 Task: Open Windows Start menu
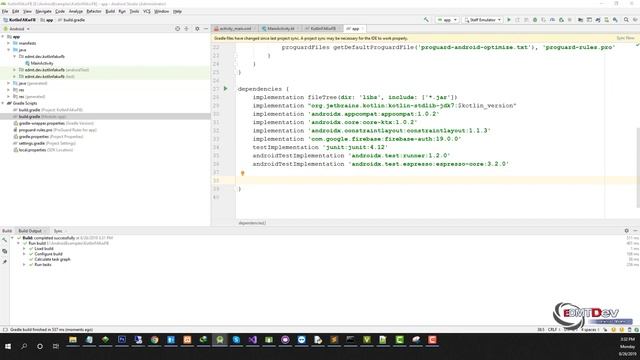tap(8, 346)
